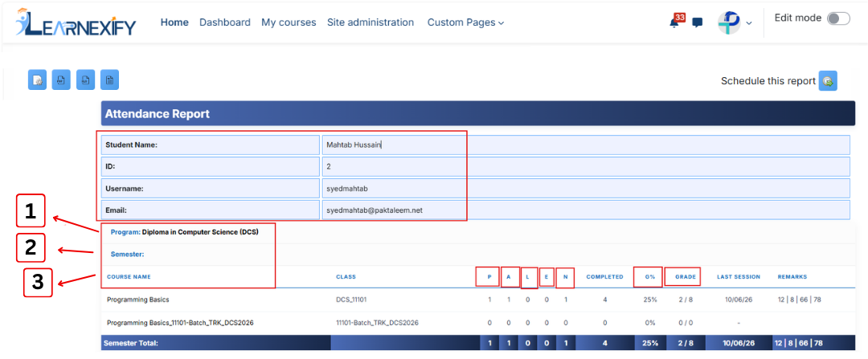The width and height of the screenshot is (868, 359).
Task: Click the 0 / 0 grade cell
Action: pyautogui.click(x=686, y=322)
